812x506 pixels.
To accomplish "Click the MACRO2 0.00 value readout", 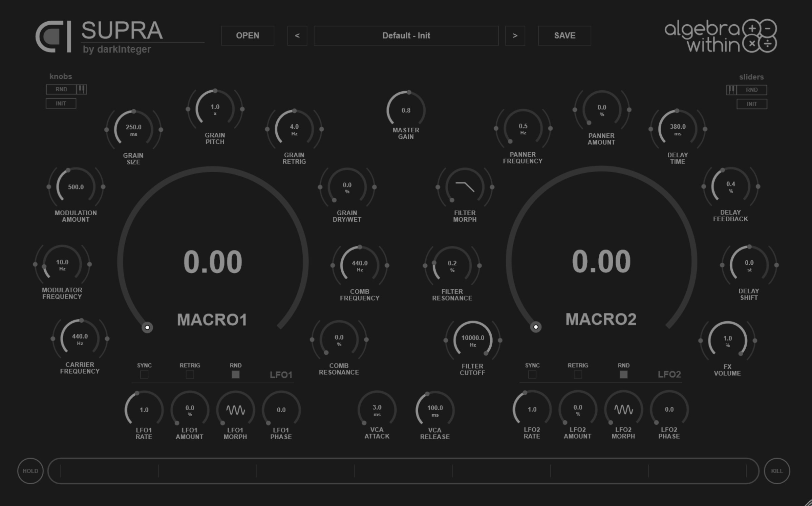I will pyautogui.click(x=601, y=261).
